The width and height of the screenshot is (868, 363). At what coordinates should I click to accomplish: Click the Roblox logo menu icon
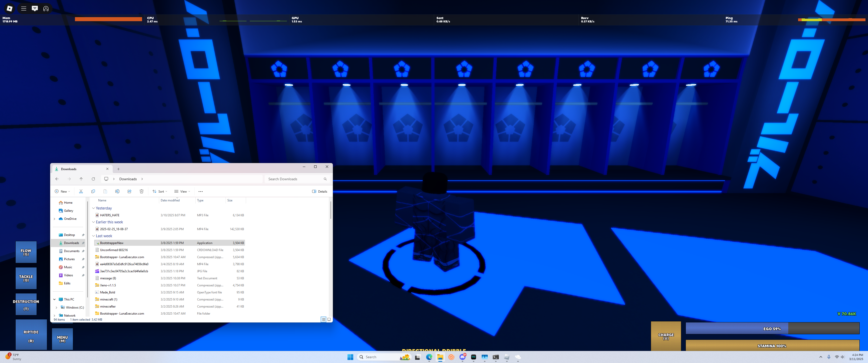click(9, 8)
